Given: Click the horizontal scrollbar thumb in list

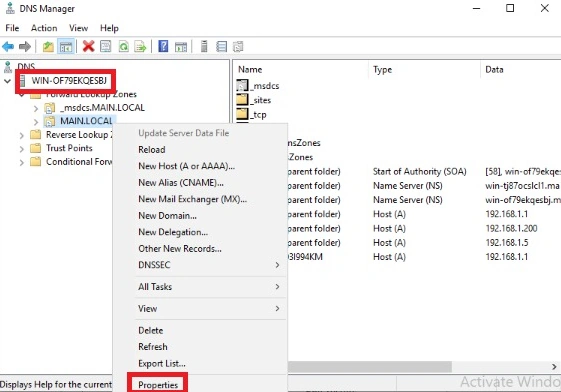Looking at the screenshot, I should 370,367.
